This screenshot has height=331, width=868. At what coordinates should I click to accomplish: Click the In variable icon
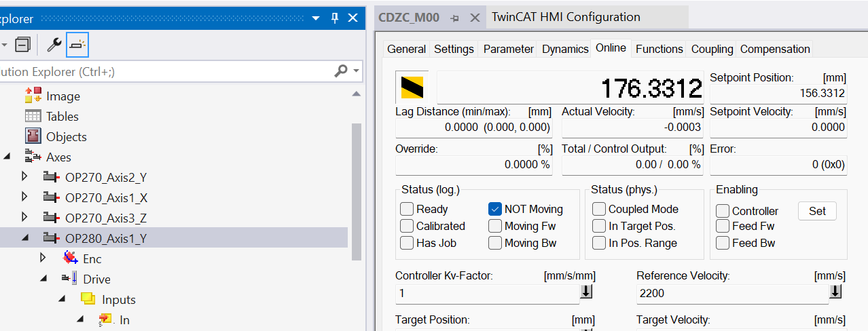pyautogui.click(x=105, y=319)
